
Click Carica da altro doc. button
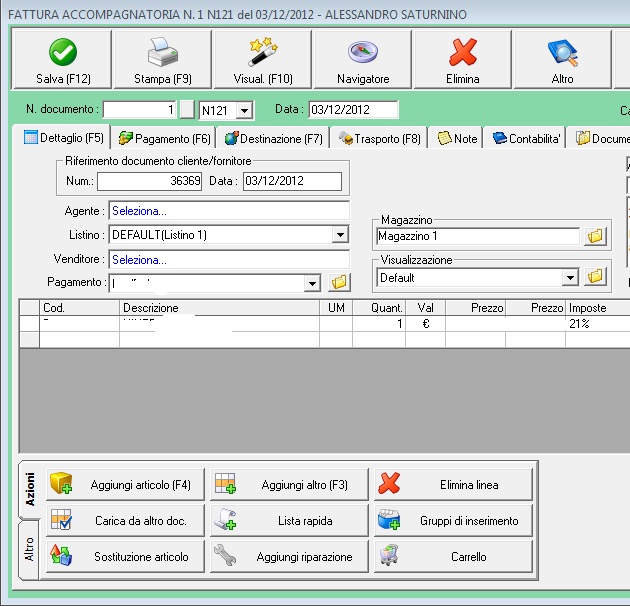(x=125, y=520)
